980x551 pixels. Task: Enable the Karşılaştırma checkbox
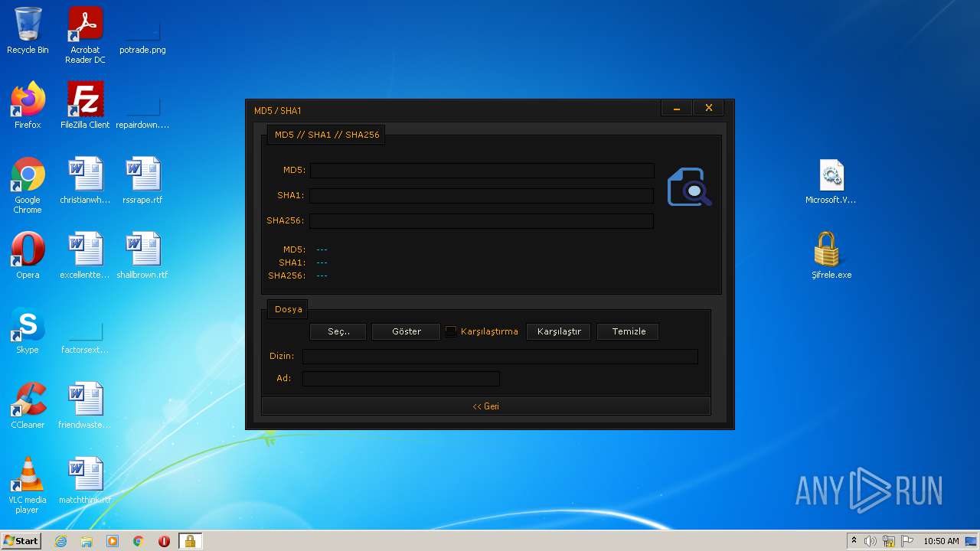pos(451,331)
